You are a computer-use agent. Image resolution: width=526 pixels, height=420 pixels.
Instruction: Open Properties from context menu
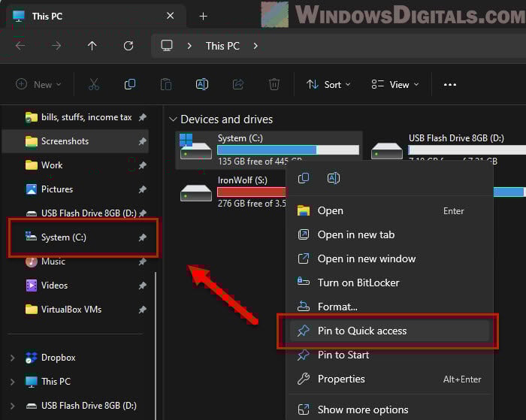click(x=389, y=379)
